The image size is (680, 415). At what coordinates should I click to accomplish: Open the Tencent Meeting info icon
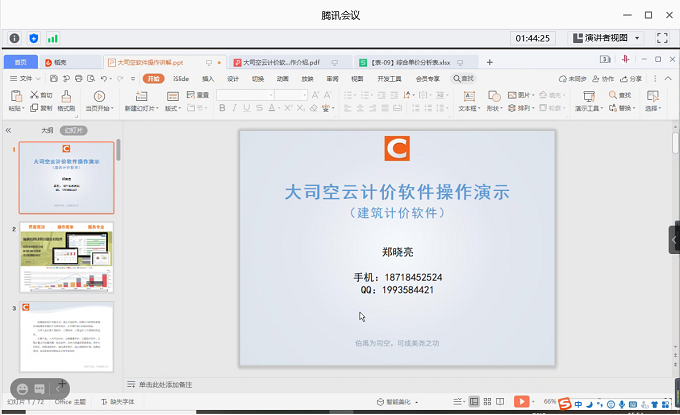[14, 38]
